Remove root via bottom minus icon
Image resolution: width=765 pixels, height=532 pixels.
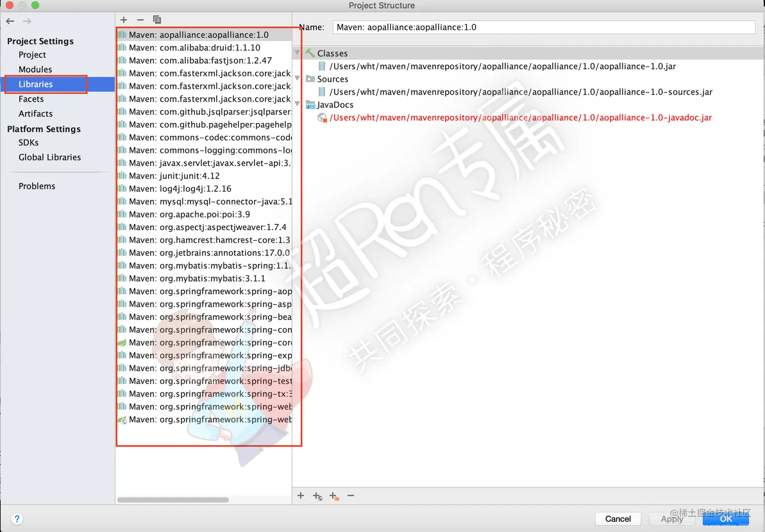coord(351,496)
